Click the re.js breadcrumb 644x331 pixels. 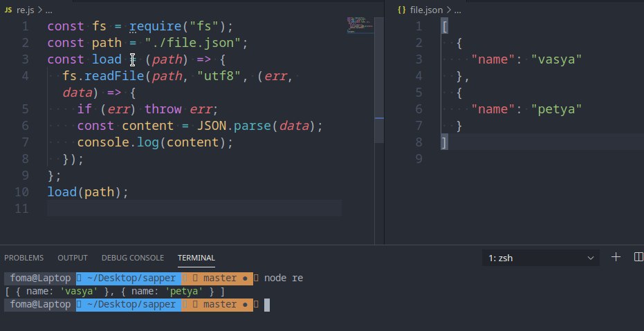25,10
